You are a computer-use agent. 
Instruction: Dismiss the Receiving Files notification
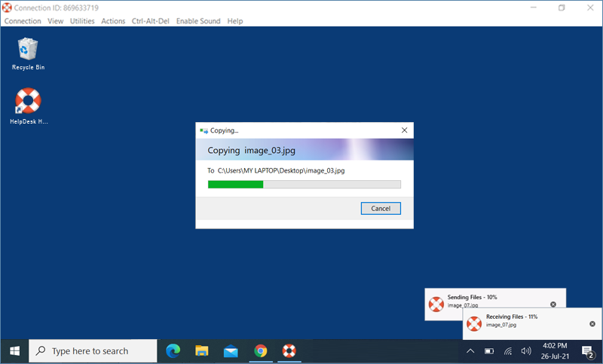(592, 323)
